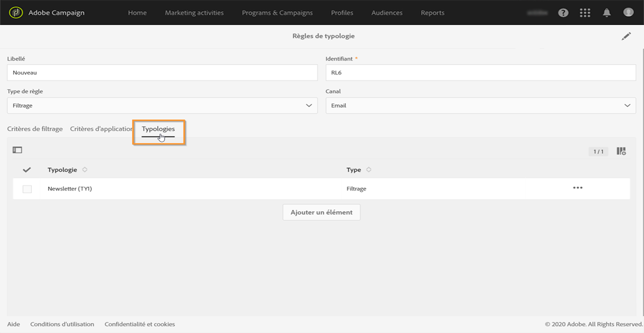Viewport: 644px width, 333px height.
Task: Click the Filtrage type cell
Action: coord(356,189)
